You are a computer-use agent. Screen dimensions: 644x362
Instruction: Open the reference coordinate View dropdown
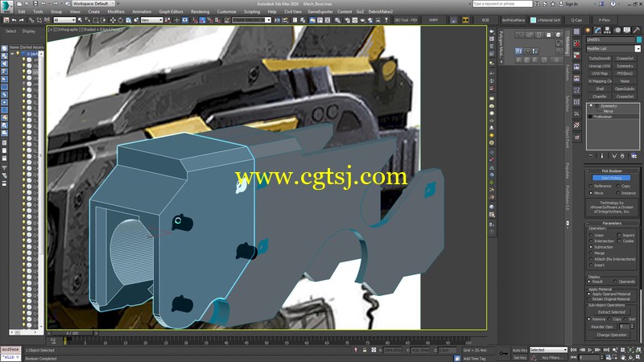(151, 19)
